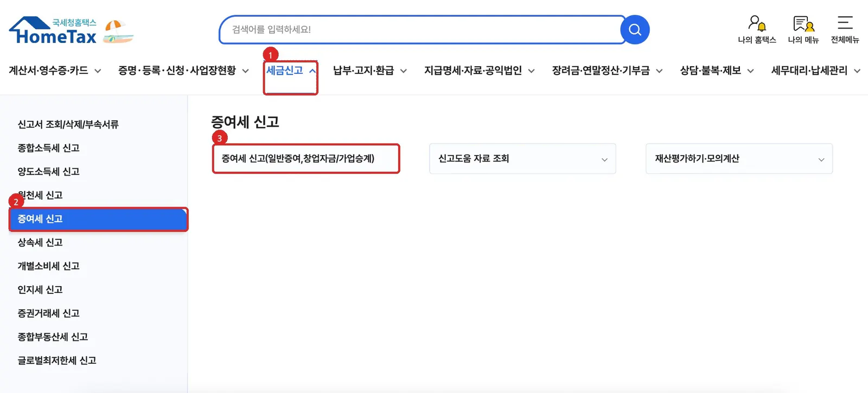Click the HomeTax logo

coord(53,30)
